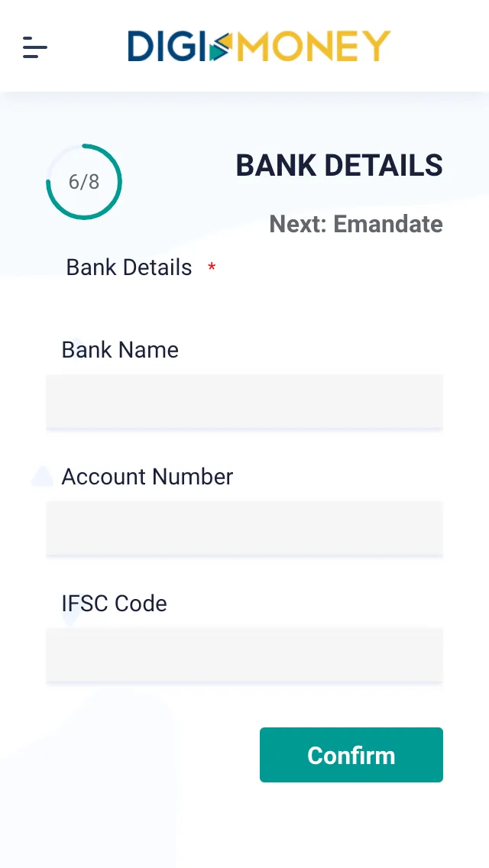Click the Account Number field label
This screenshot has width=489, height=868.
pos(147,477)
